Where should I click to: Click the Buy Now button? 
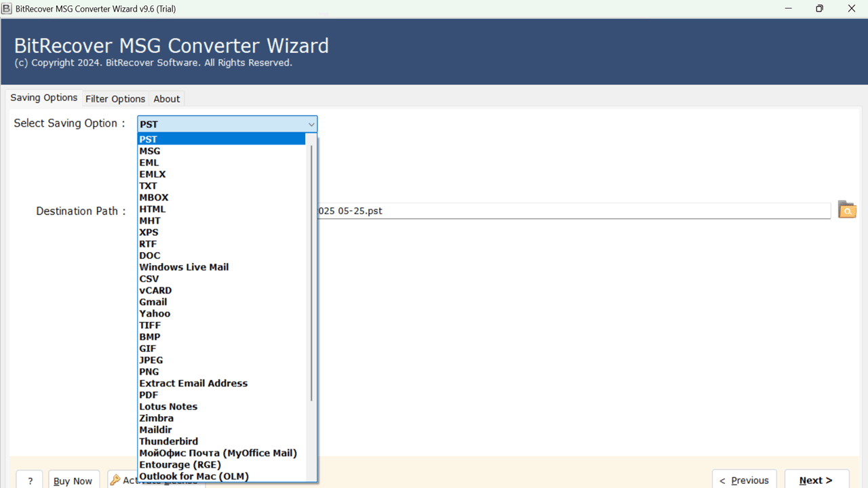point(73,480)
